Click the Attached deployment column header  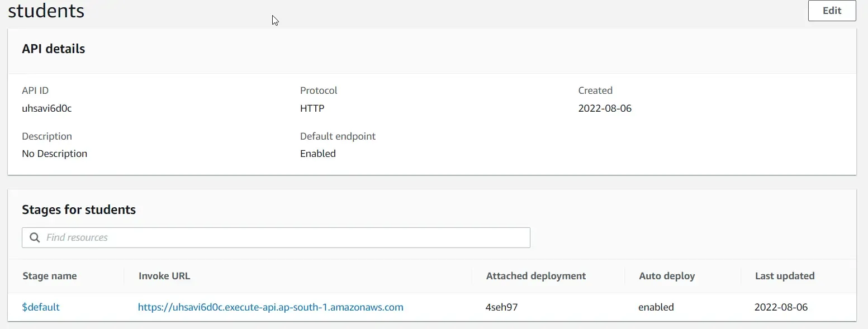coord(535,275)
